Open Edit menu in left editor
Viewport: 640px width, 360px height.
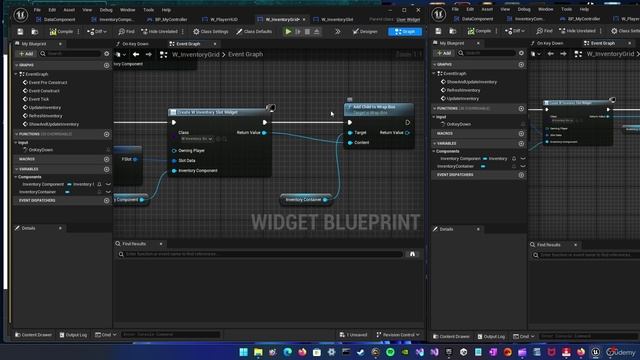[x=52, y=10]
